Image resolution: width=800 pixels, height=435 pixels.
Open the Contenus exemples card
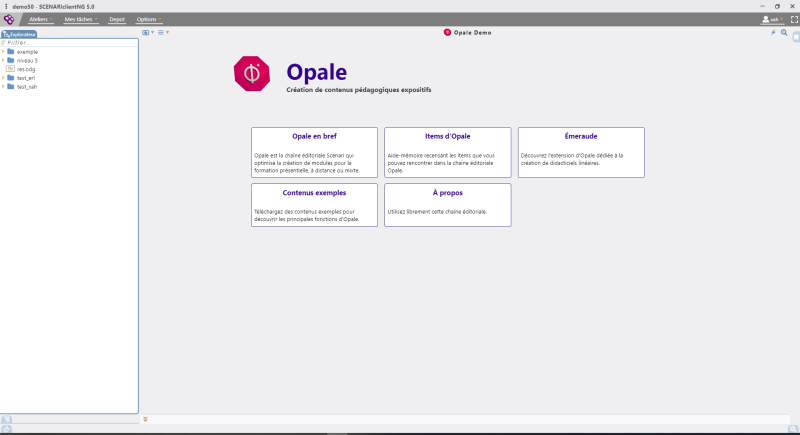[x=314, y=205]
